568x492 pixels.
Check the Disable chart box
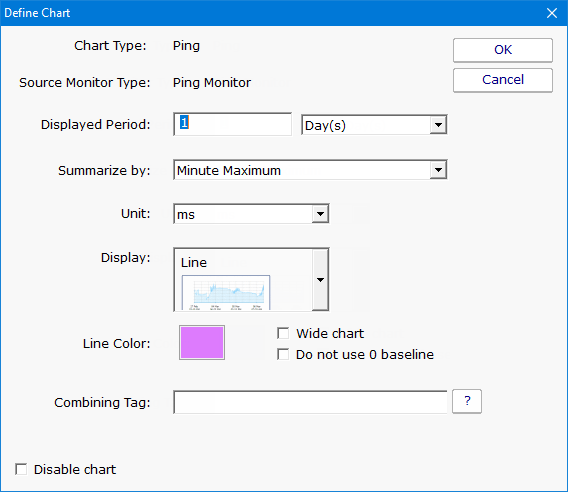pyautogui.click(x=21, y=469)
